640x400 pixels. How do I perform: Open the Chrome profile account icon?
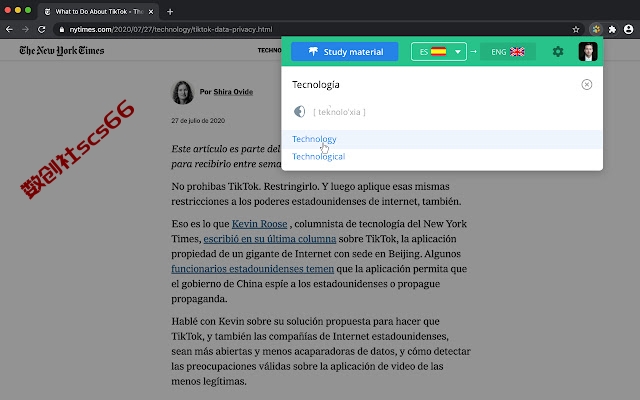coord(629,29)
